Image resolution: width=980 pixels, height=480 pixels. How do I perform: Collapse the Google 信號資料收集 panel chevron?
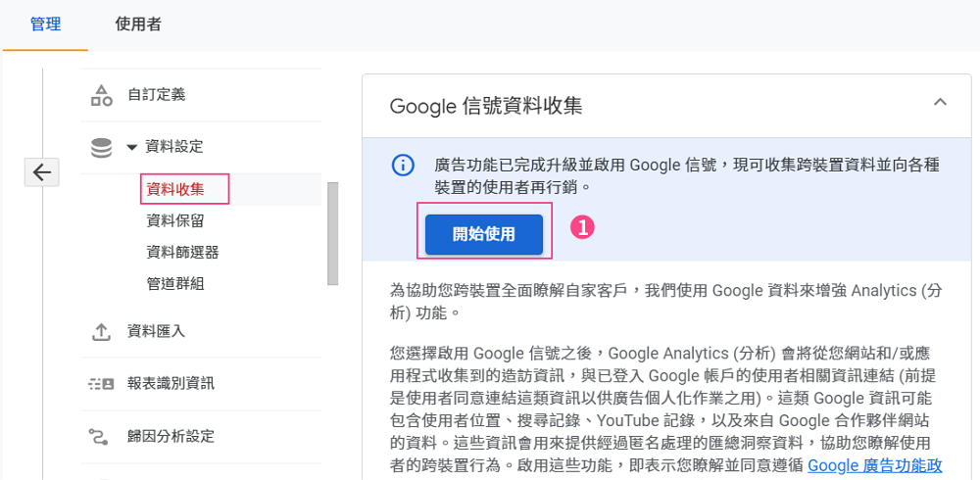tap(940, 102)
